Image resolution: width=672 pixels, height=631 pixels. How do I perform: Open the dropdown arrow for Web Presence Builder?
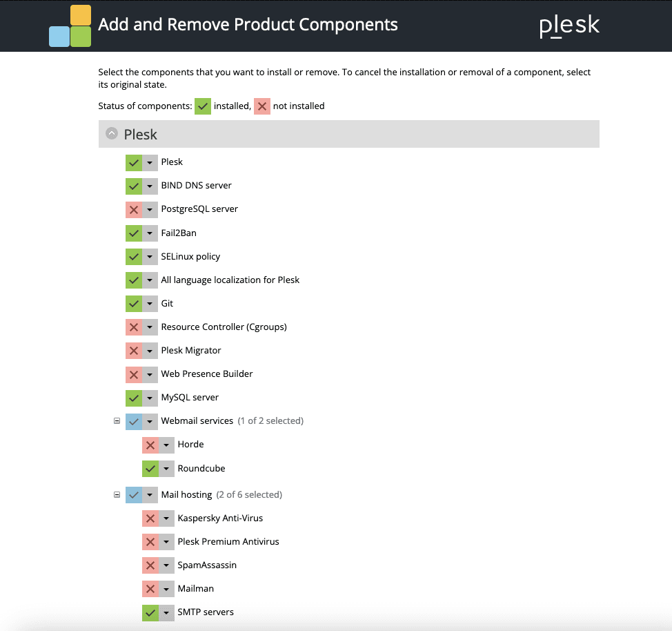click(150, 374)
